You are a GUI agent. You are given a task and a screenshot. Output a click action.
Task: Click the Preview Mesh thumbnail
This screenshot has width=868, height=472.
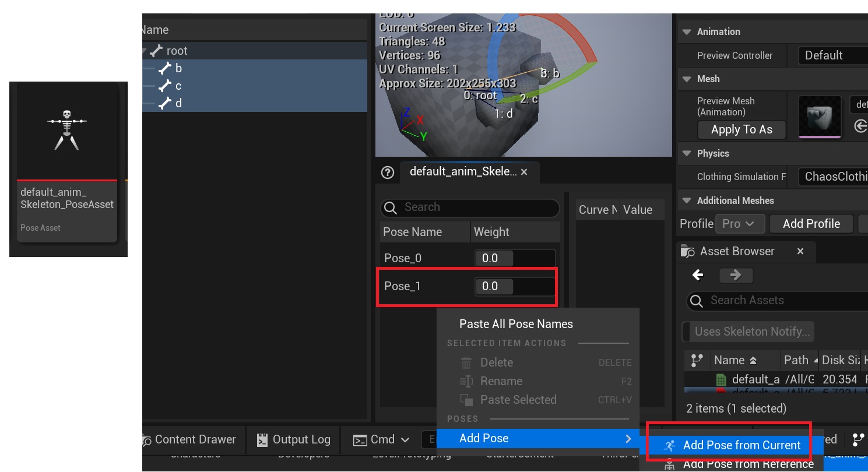coord(820,117)
